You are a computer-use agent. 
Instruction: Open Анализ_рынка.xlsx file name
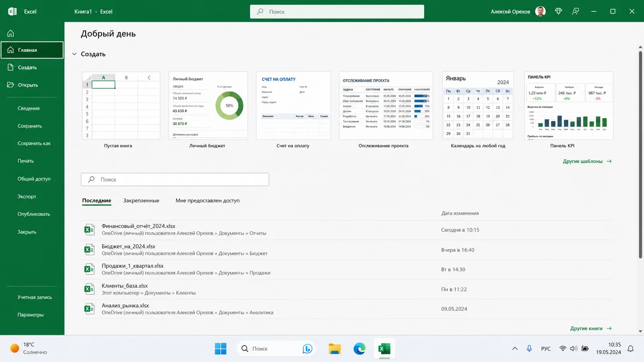click(125, 305)
